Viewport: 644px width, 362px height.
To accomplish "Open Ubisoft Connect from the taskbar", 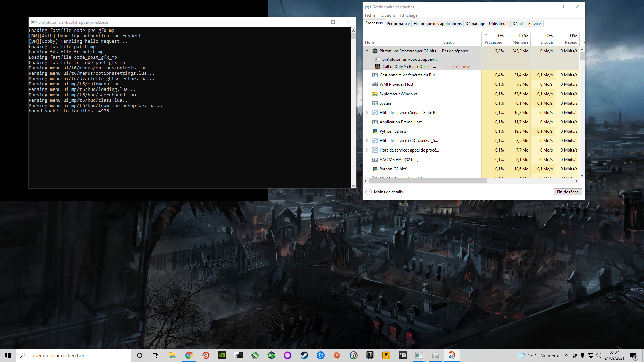I will click(x=354, y=355).
